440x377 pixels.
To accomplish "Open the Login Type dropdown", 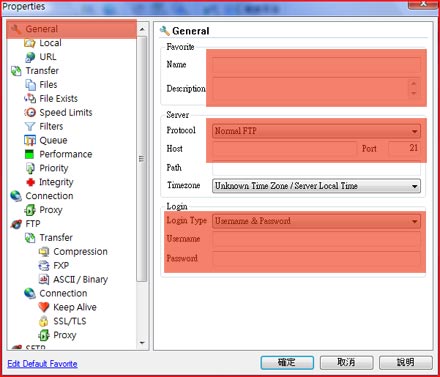I will (316, 221).
